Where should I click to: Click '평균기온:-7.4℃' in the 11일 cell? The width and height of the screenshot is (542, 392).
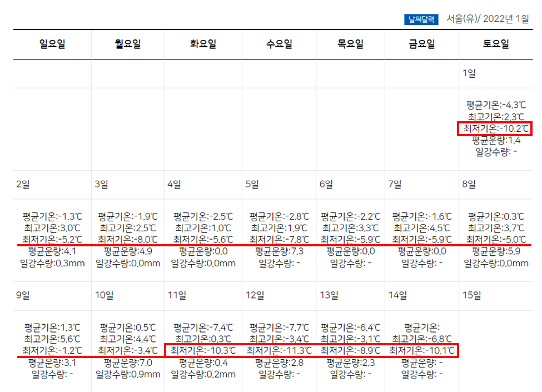203,328
